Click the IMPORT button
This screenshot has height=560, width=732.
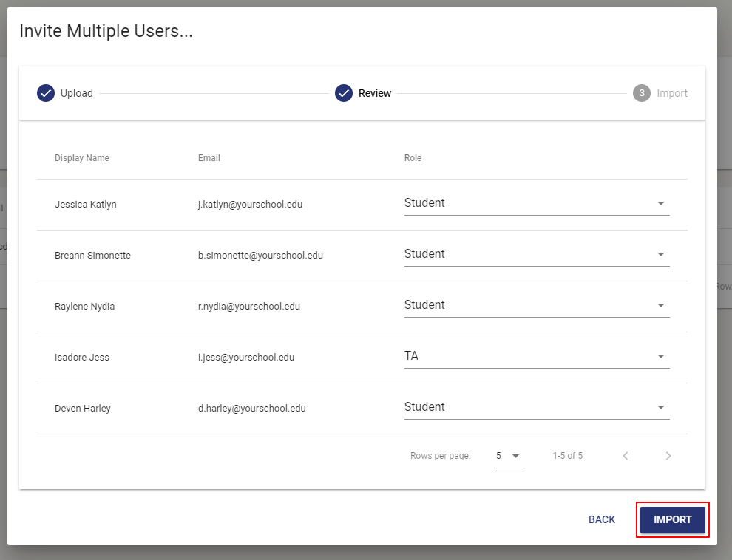(672, 519)
